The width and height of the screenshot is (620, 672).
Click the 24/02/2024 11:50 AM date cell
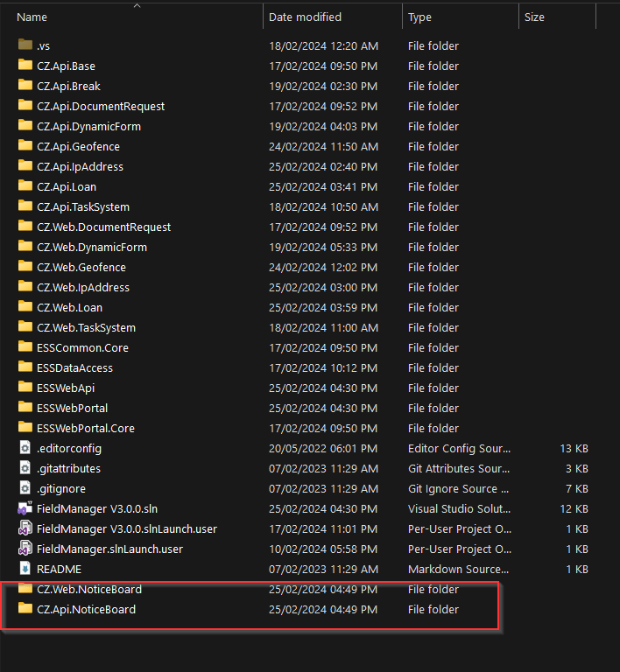[324, 147]
